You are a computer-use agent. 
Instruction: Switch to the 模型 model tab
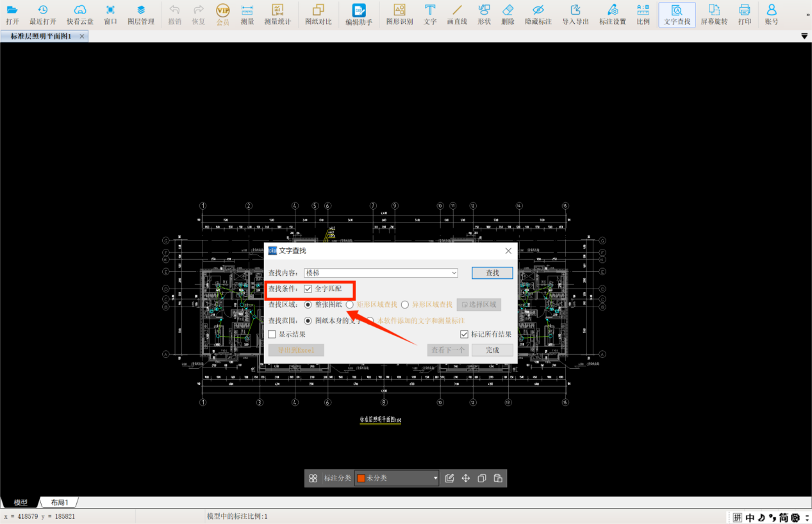pyautogui.click(x=21, y=502)
